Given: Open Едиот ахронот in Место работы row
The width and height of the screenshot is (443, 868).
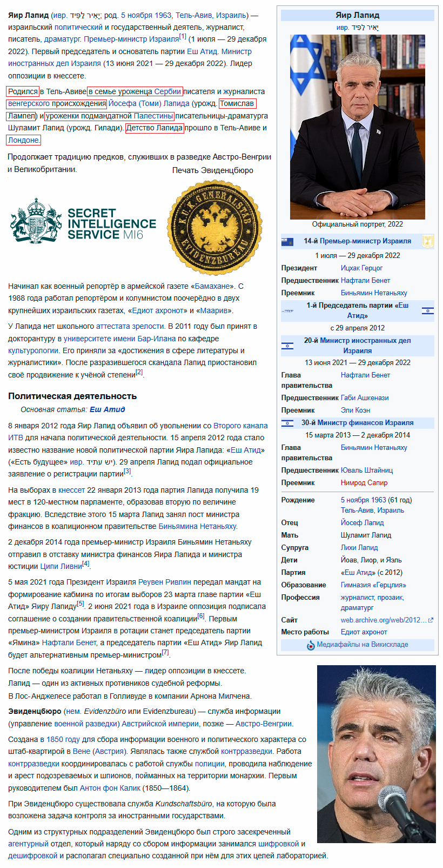Looking at the screenshot, I should [364, 632].
